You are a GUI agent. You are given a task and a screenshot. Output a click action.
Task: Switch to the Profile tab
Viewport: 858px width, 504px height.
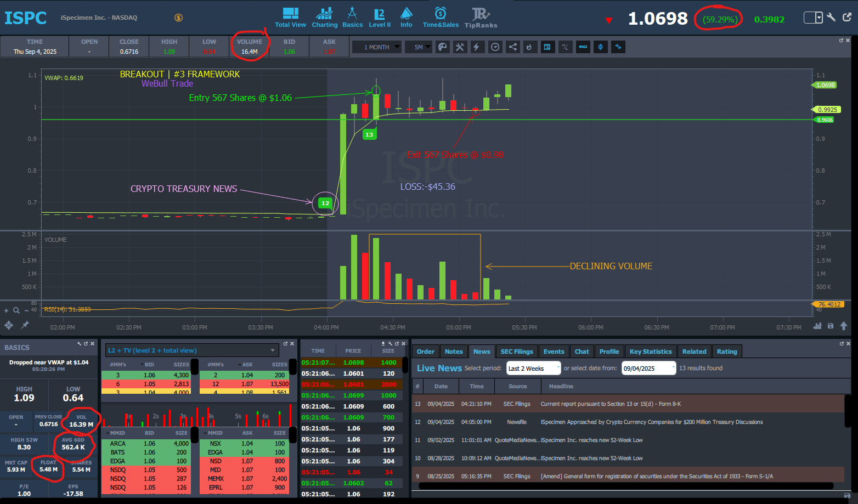click(609, 352)
